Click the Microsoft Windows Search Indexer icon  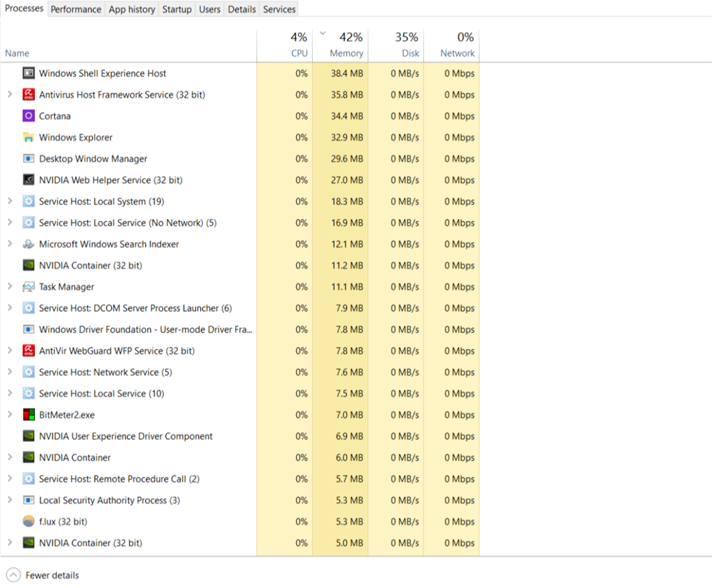click(29, 244)
